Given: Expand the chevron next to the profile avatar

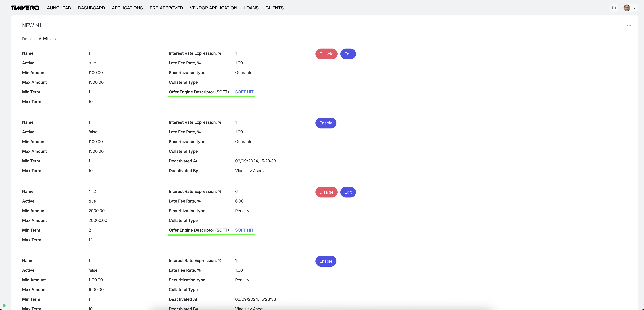Looking at the screenshot, I should [634, 8].
